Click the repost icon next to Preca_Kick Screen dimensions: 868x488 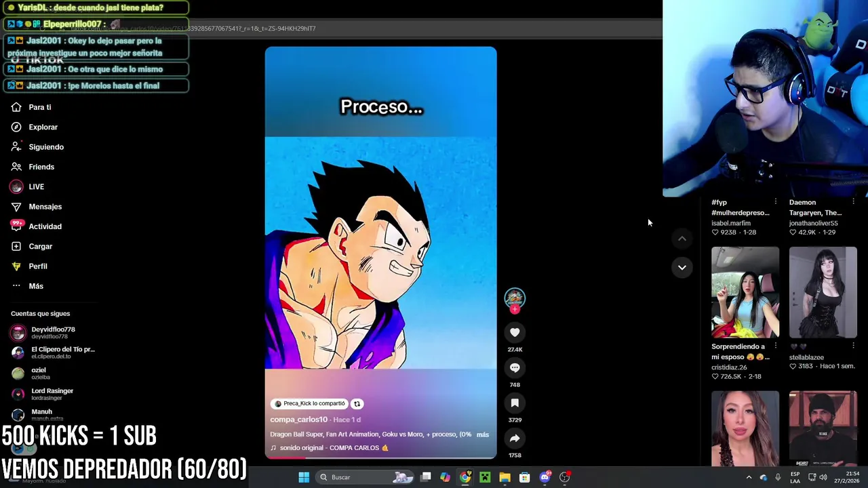pyautogui.click(x=357, y=404)
